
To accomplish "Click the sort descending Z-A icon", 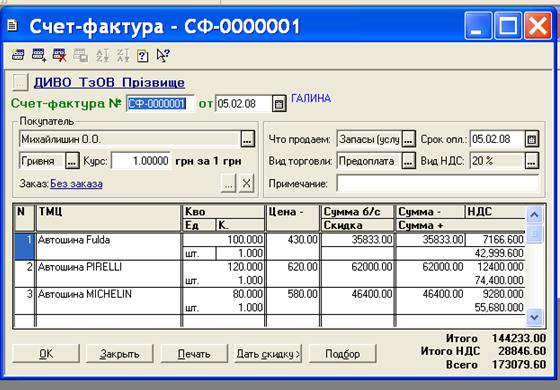I will coord(123,55).
